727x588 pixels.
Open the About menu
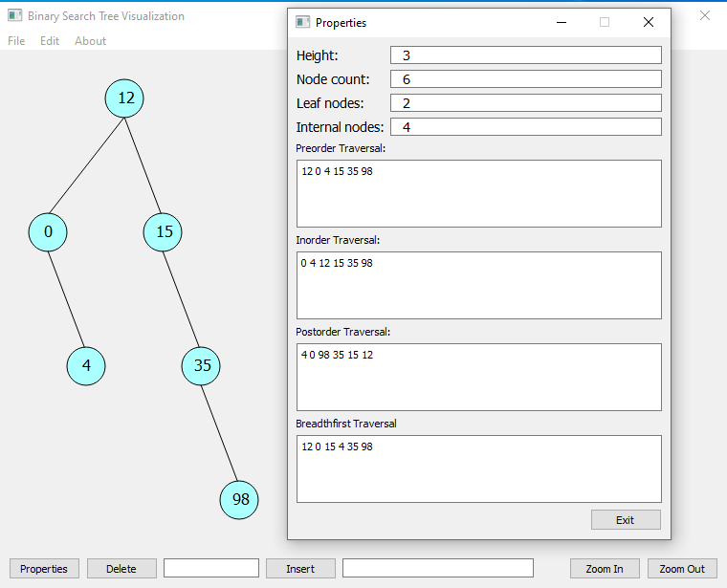click(91, 41)
